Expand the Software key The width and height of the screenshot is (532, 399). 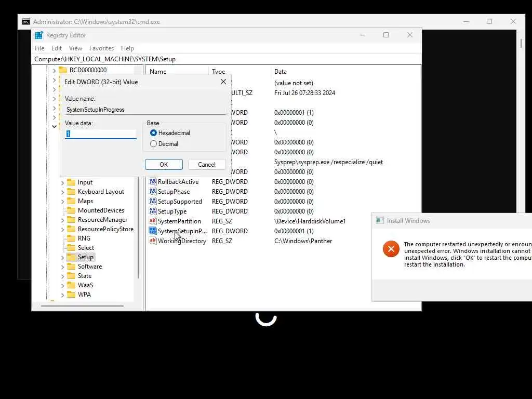[62, 267]
